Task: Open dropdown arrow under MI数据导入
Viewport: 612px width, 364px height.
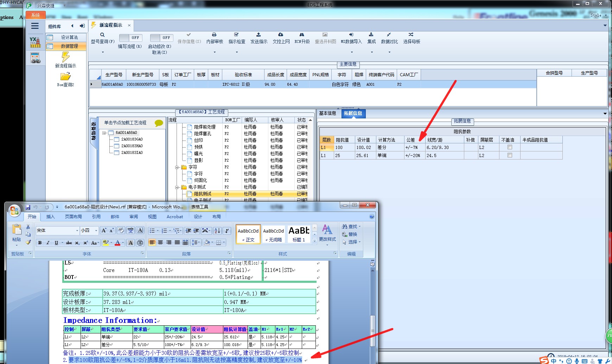Action: click(x=352, y=52)
